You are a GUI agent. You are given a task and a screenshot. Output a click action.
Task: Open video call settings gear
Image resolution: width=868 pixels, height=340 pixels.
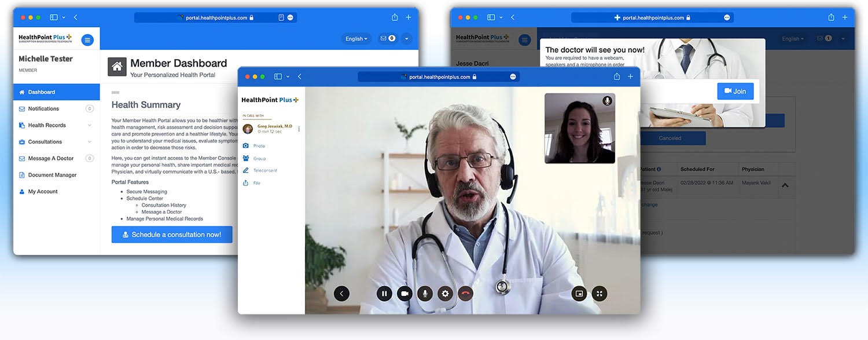coord(445,294)
